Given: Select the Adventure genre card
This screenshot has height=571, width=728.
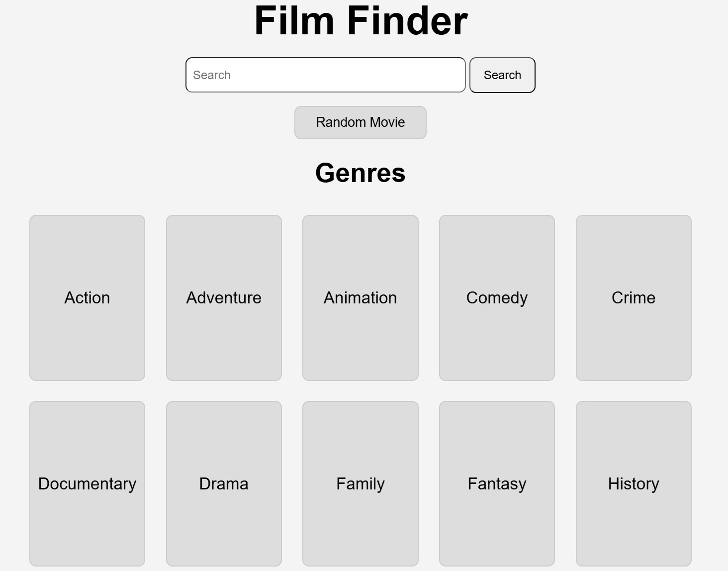Looking at the screenshot, I should [224, 298].
